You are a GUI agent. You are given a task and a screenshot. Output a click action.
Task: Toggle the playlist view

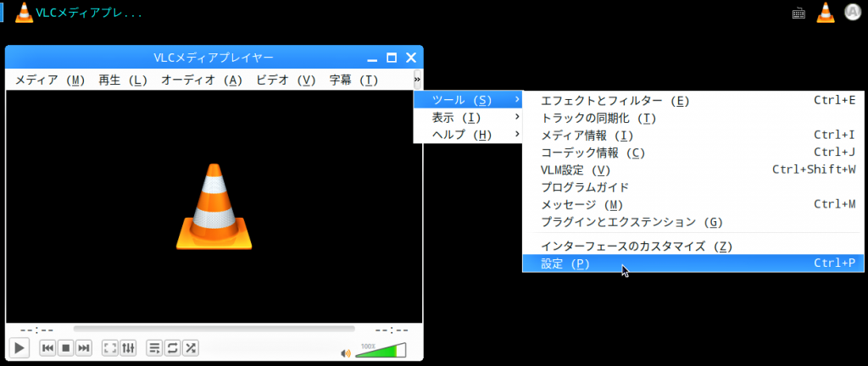point(155,347)
